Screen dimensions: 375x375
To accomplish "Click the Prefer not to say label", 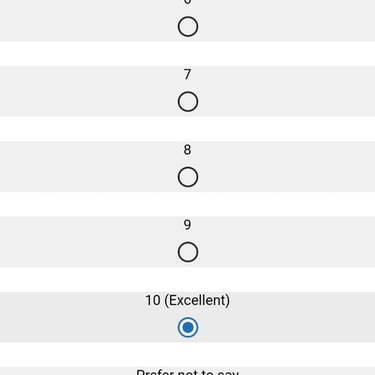I will pyautogui.click(x=187, y=372).
